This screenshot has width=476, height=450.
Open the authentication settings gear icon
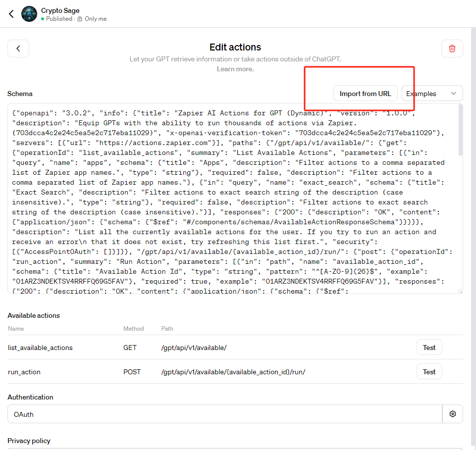pyautogui.click(x=453, y=414)
